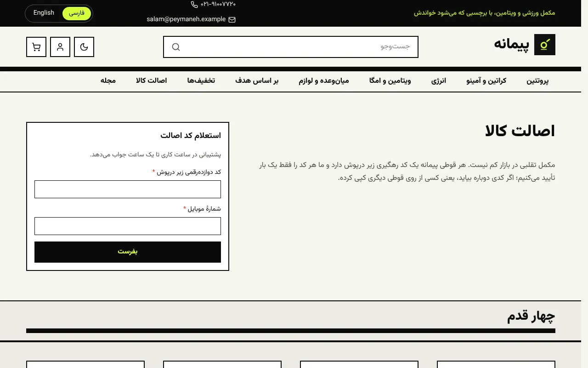Click the phone number ۰۲۱-۹۱۰۰۷۷۲۰

218,4
